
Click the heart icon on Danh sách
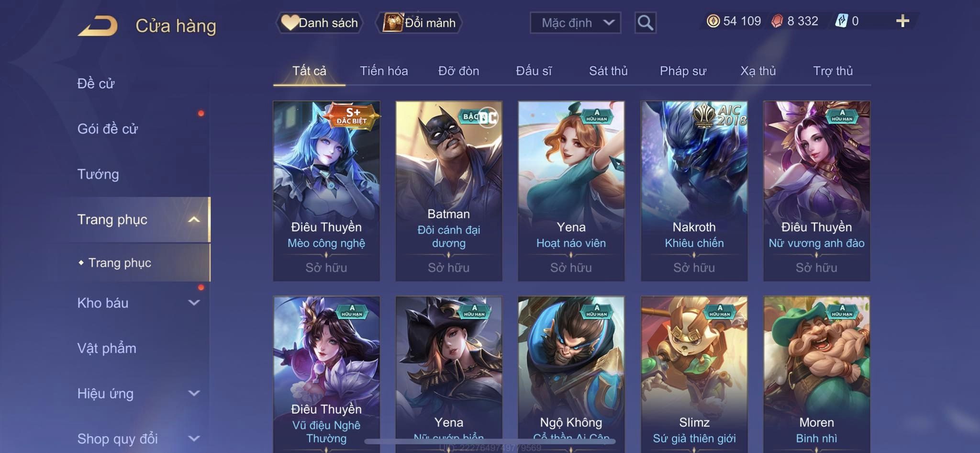[x=289, y=23]
